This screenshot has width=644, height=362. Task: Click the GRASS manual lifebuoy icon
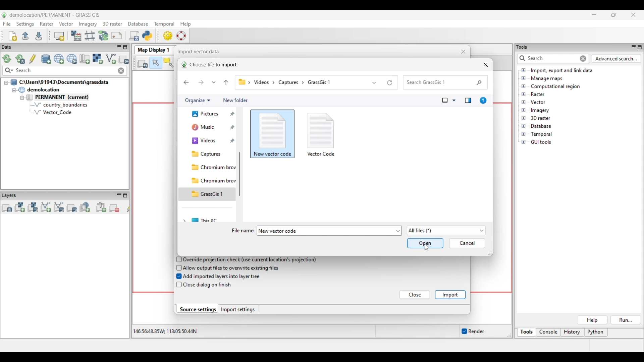pos(181,36)
